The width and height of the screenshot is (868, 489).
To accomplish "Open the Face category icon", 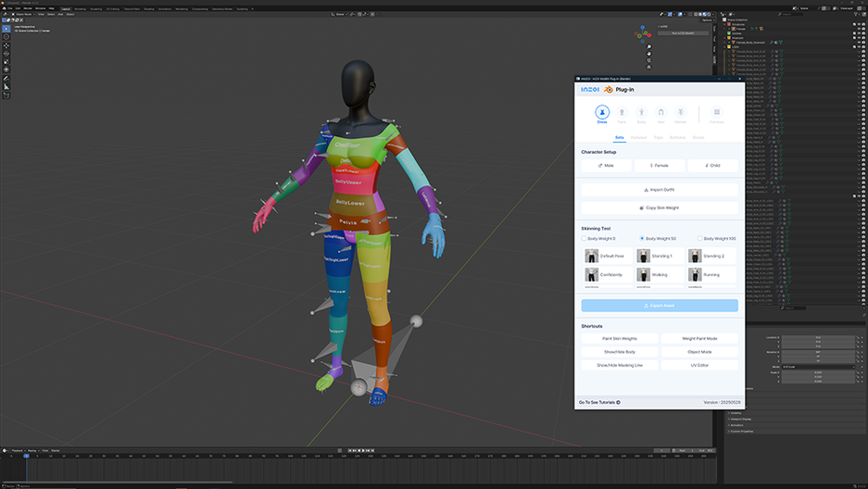I will [622, 113].
